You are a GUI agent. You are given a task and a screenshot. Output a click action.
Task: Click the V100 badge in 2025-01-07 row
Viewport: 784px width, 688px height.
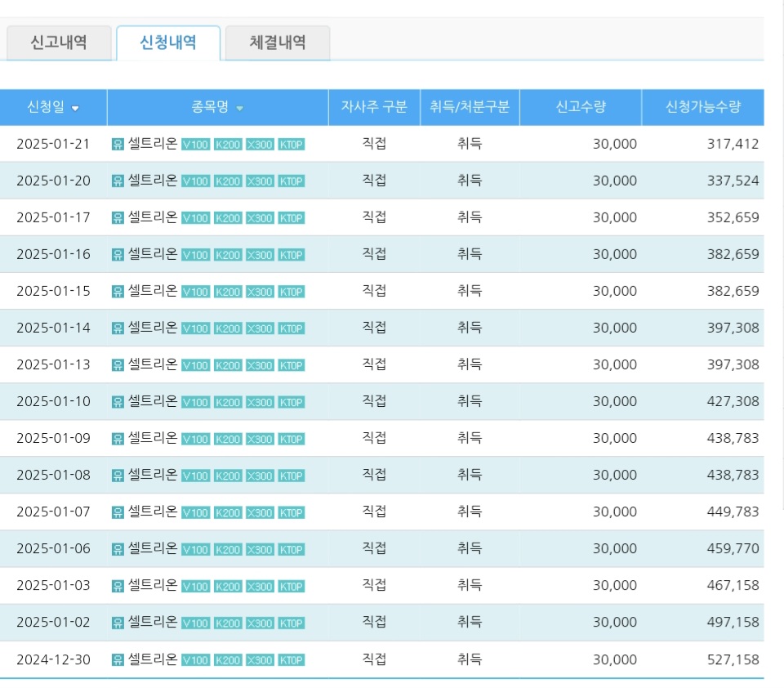point(195,512)
